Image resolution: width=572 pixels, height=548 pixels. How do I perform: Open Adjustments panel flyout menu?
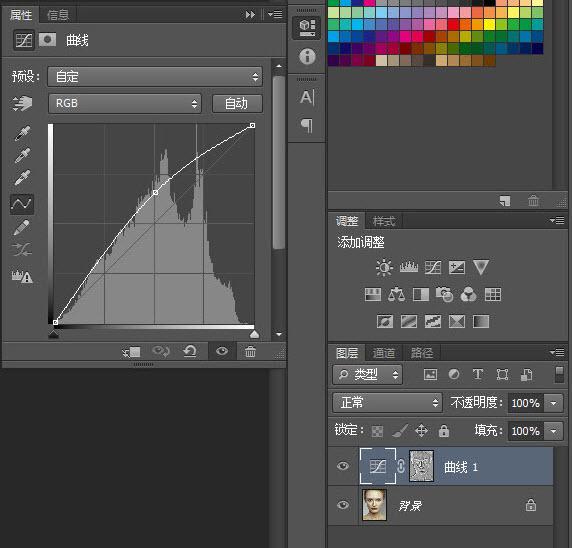557,220
